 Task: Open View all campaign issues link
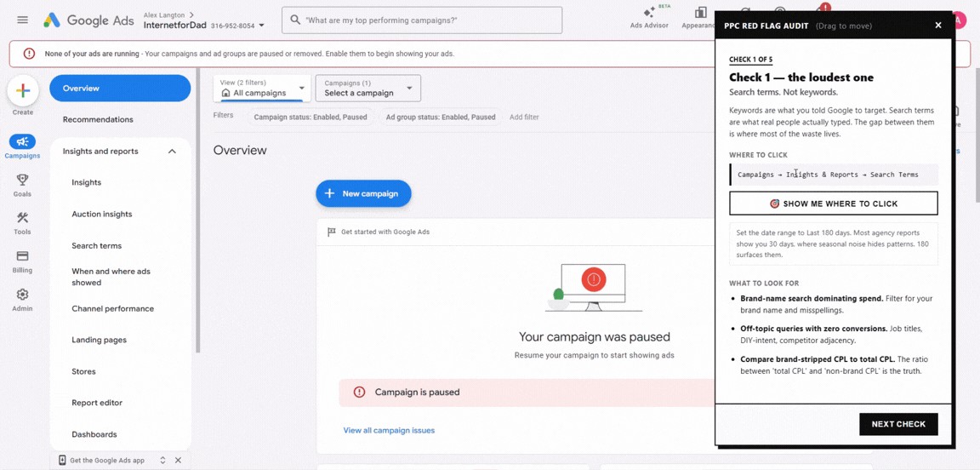(x=389, y=431)
